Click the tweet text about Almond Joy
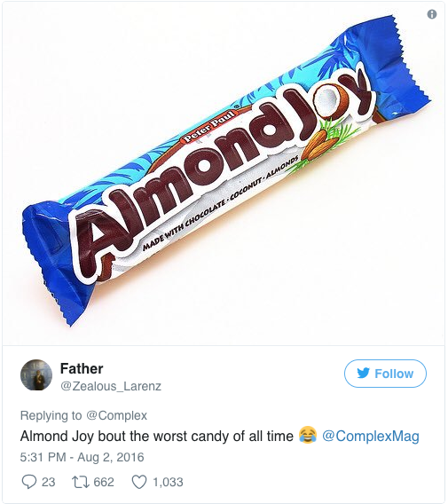 [157, 437]
